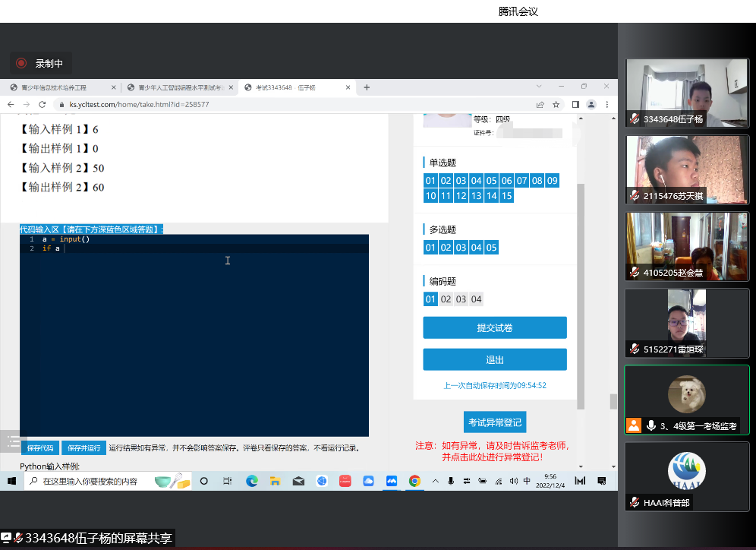
Task: Select the 3343648伍子杨 video thumbnail
Action: click(687, 93)
